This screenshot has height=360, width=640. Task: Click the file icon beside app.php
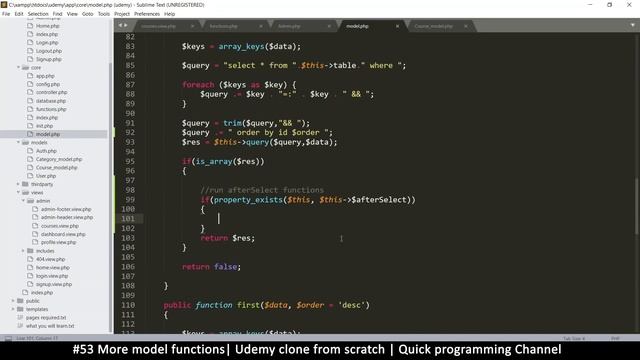[30, 76]
